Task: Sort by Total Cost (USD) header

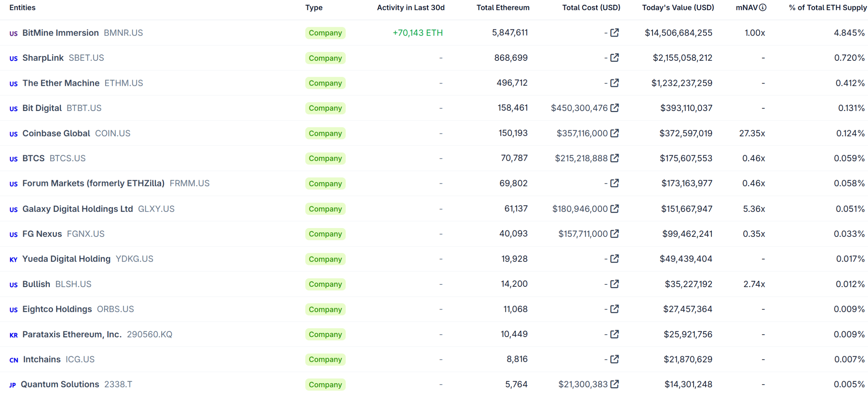Action: coord(591,7)
